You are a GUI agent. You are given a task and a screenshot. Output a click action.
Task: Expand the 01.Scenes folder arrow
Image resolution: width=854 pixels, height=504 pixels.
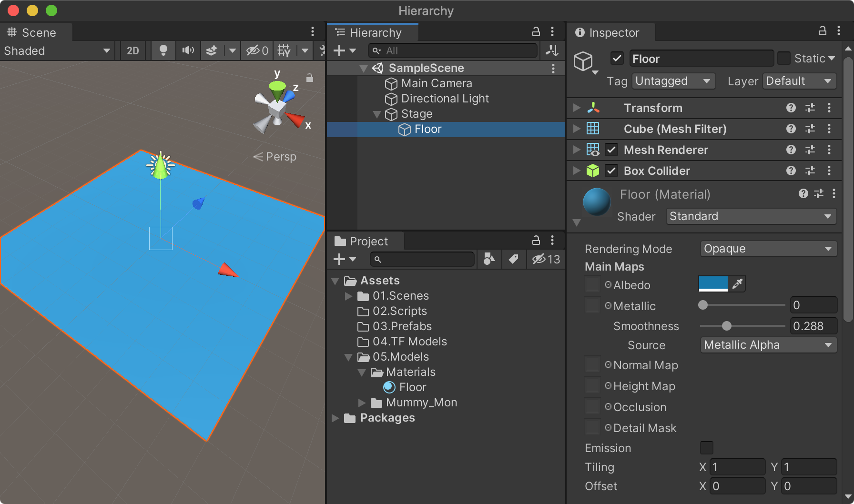(x=348, y=296)
